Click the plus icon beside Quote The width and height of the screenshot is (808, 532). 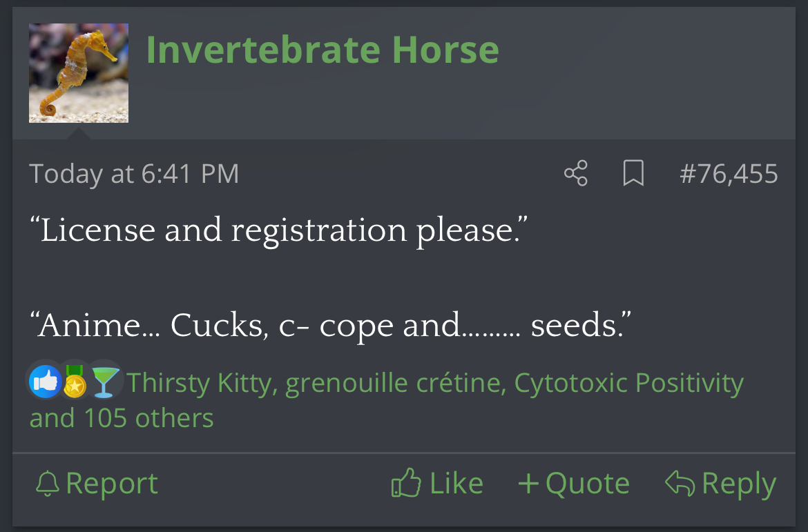528,484
